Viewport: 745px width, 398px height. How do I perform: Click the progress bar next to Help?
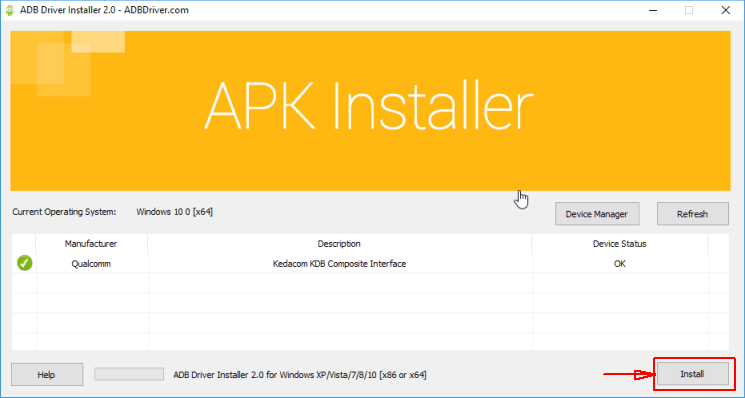click(129, 374)
